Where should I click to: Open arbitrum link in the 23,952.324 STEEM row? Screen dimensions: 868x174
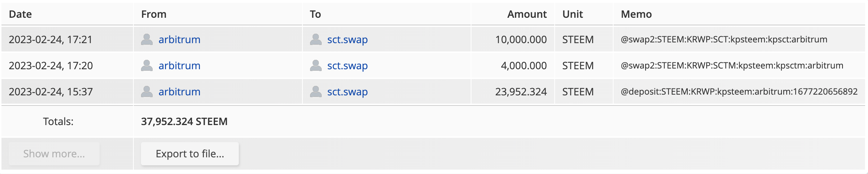pos(180,92)
